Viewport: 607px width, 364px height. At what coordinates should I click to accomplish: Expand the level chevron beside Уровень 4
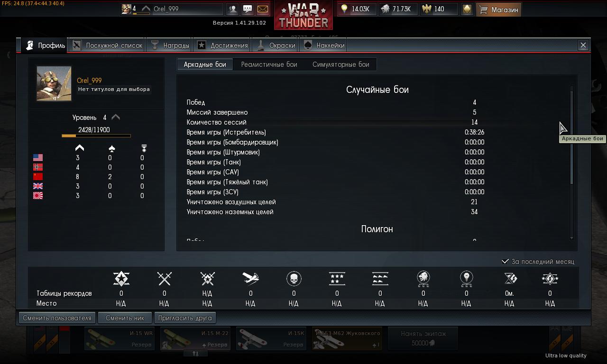(115, 118)
